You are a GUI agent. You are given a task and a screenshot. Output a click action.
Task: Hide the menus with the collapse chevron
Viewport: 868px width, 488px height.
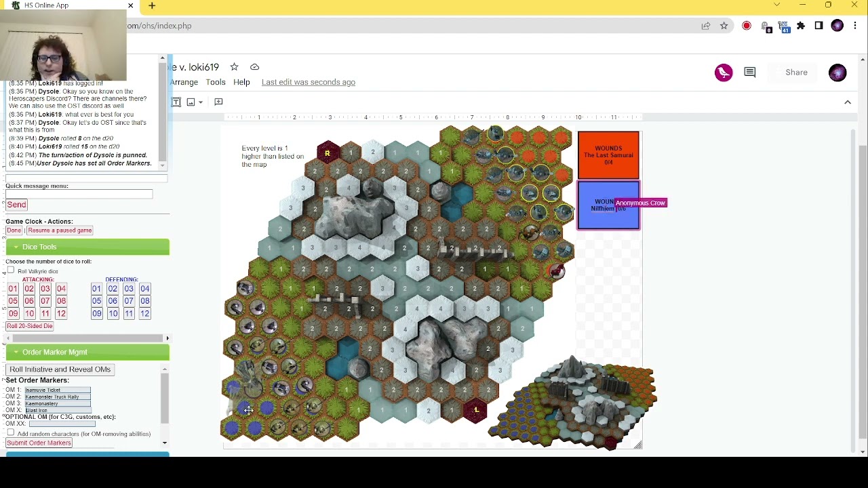pyautogui.click(x=848, y=102)
